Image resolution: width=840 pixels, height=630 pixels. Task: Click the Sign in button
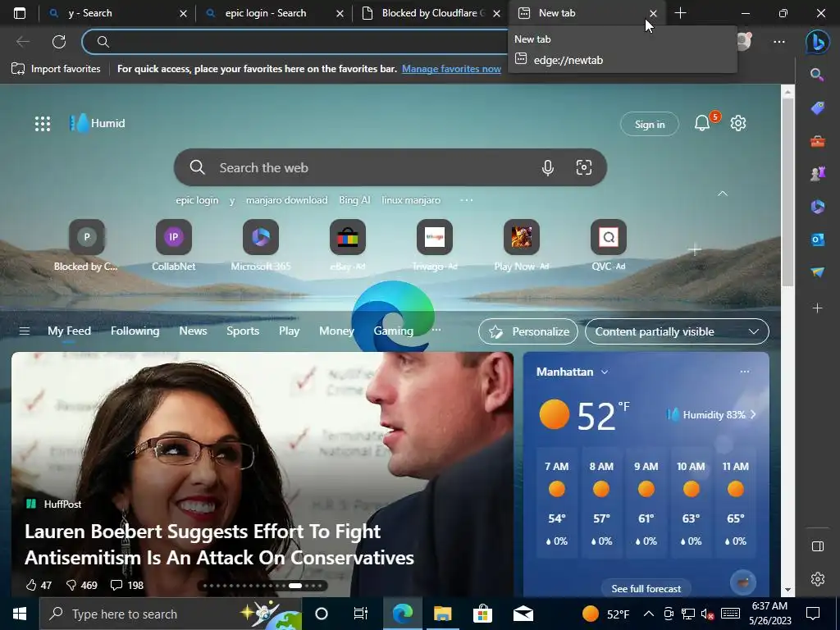tap(650, 125)
